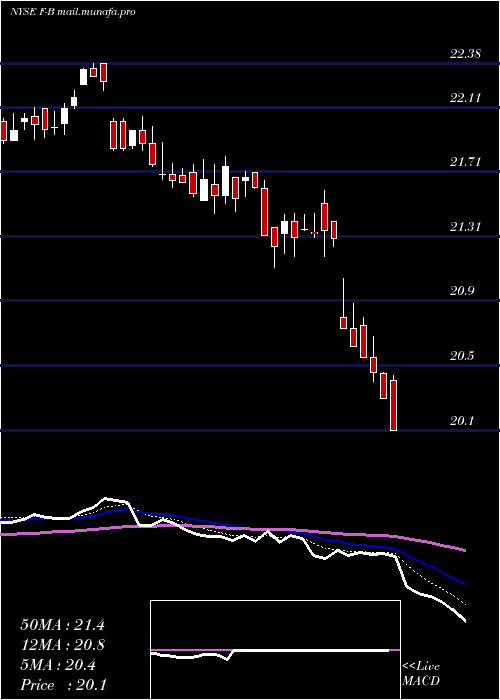Click the 12MA : 20.8 readout
500x700 pixels.
point(62,645)
